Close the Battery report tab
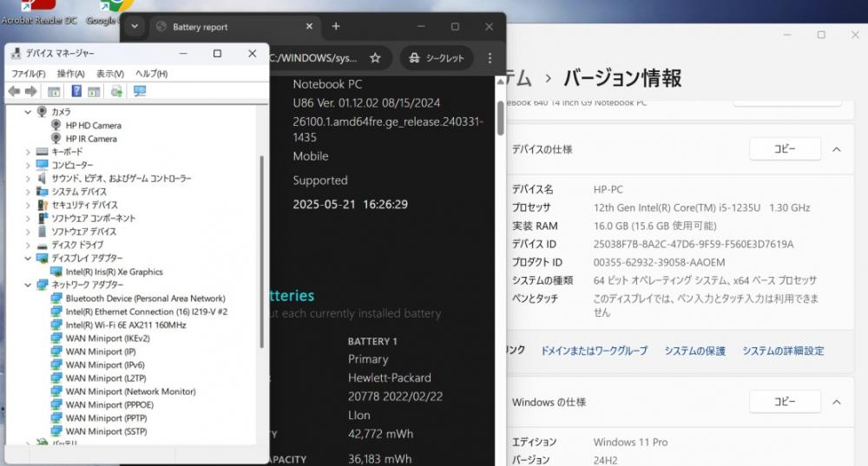The height and width of the screenshot is (466, 868). [x=309, y=27]
